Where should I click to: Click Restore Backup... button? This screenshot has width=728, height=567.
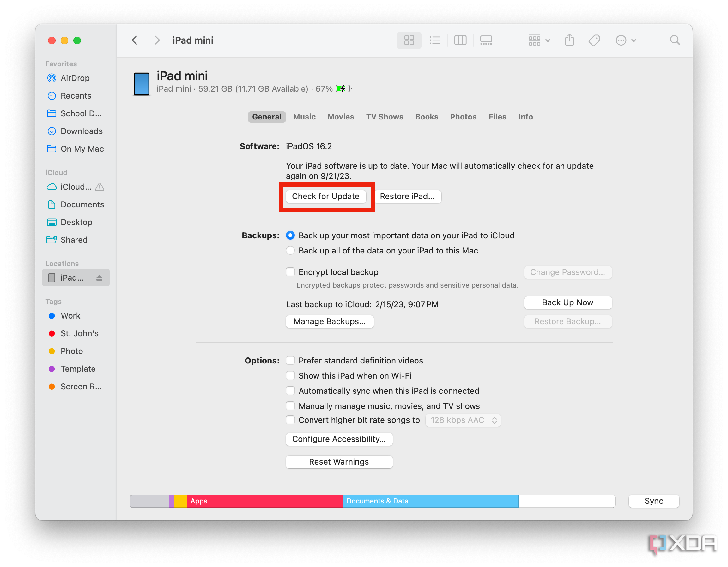click(x=568, y=322)
